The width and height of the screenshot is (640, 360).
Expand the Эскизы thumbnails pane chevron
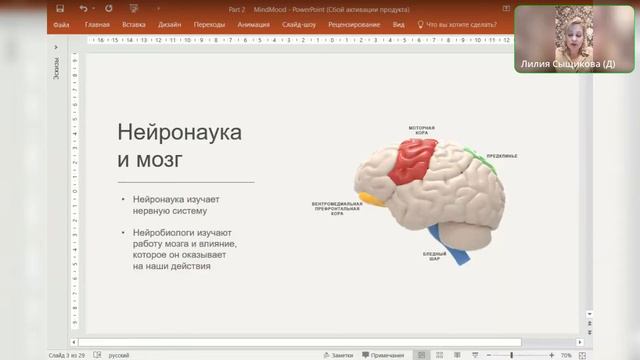[x=56, y=47]
